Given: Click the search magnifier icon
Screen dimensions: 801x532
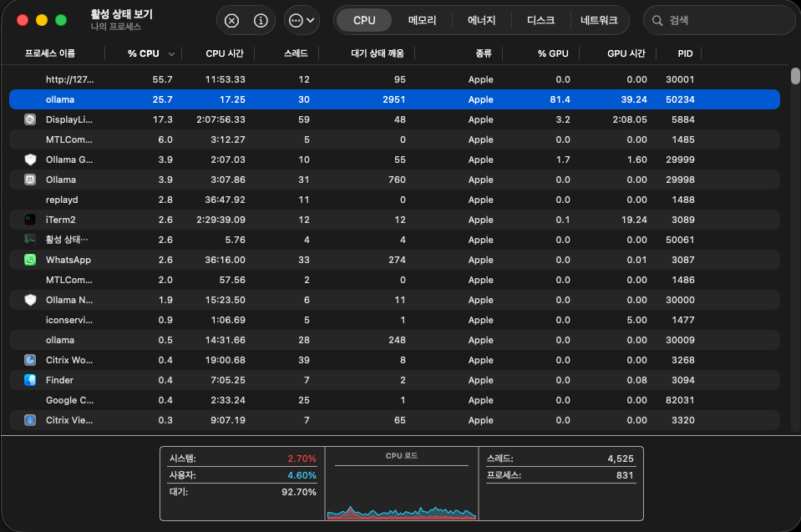Looking at the screenshot, I should pos(657,20).
